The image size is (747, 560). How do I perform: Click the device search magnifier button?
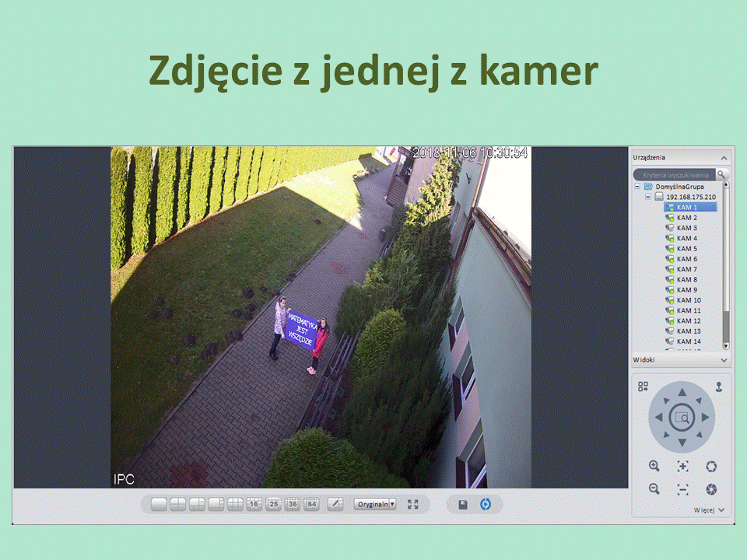[721, 175]
